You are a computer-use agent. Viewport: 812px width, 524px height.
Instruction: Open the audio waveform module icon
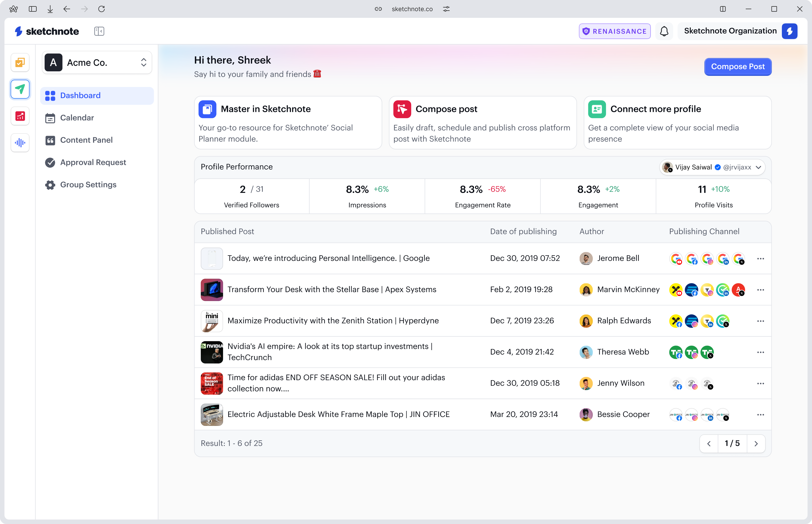[20, 142]
